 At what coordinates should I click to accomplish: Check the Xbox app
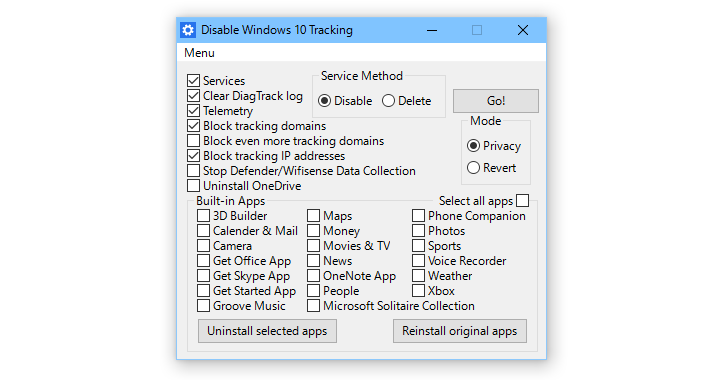(x=418, y=290)
